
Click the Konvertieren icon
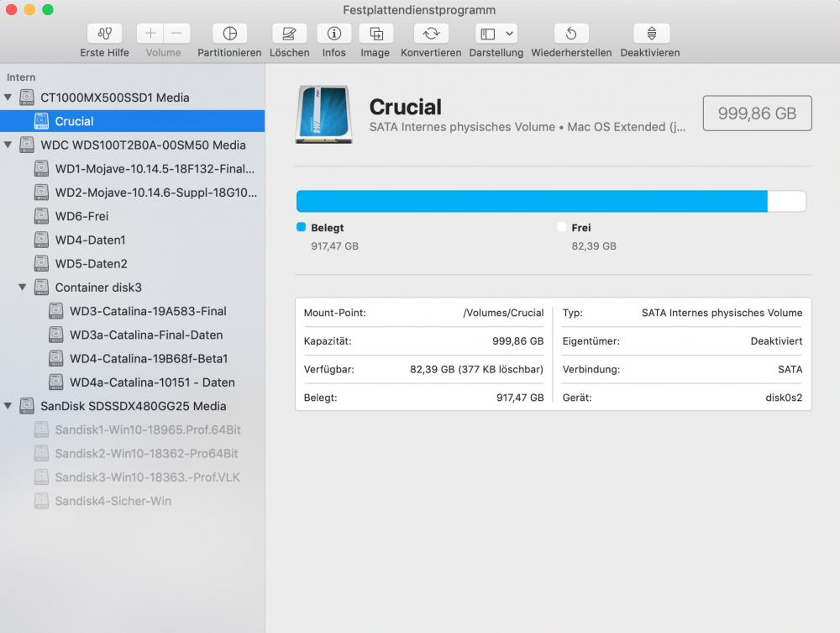(431, 34)
